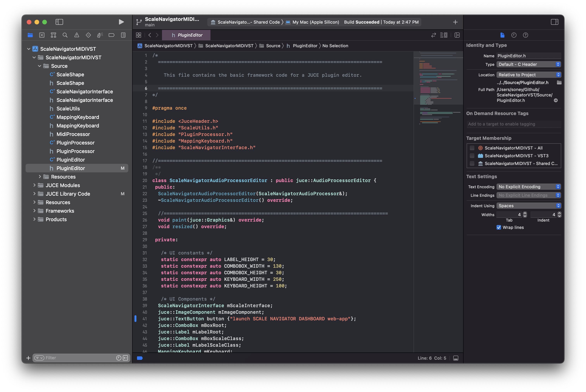Click the Run (play) button
This screenshot has height=392, width=586.
pos(121,22)
